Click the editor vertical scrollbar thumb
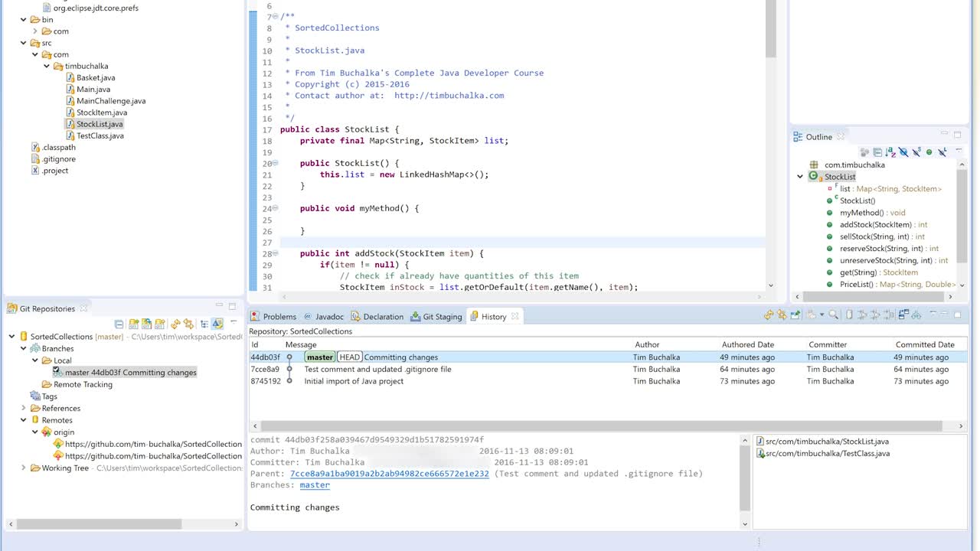Viewport: 980px width, 551px height. tap(771, 29)
